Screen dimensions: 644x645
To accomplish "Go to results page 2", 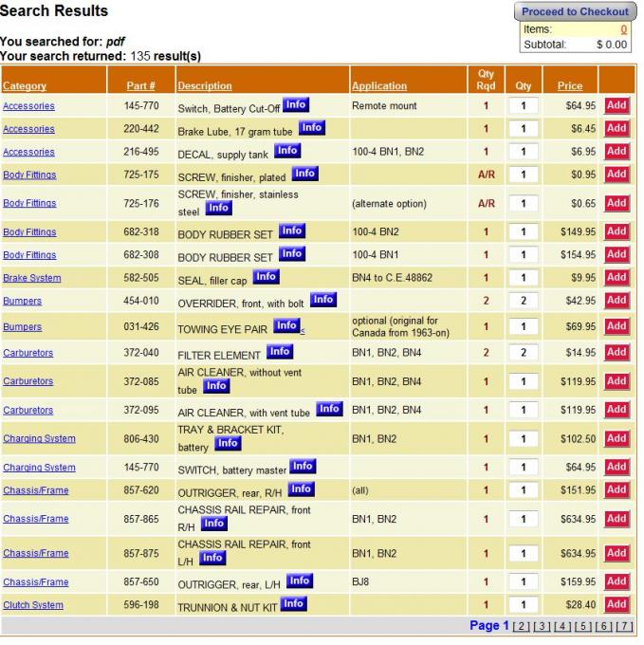I will click(521, 627).
